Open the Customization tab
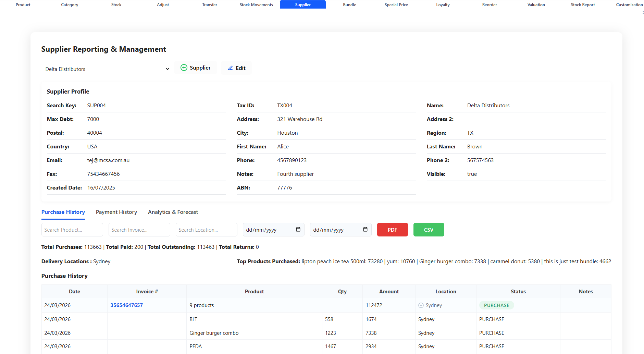644x354 pixels. click(629, 4)
